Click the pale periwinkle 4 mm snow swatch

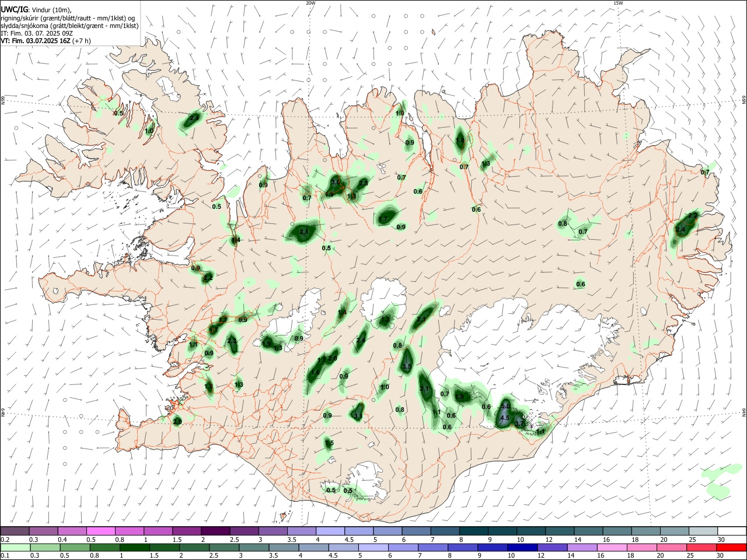(x=330, y=531)
